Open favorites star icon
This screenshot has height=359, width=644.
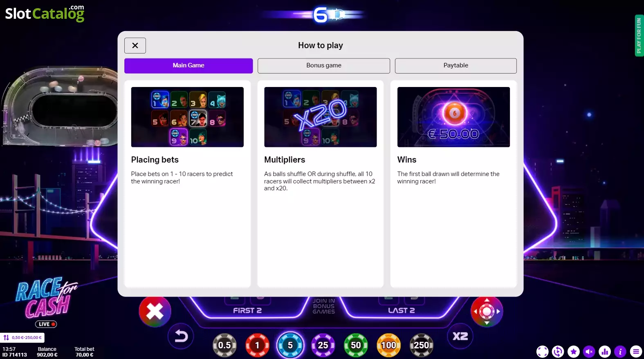tap(574, 351)
